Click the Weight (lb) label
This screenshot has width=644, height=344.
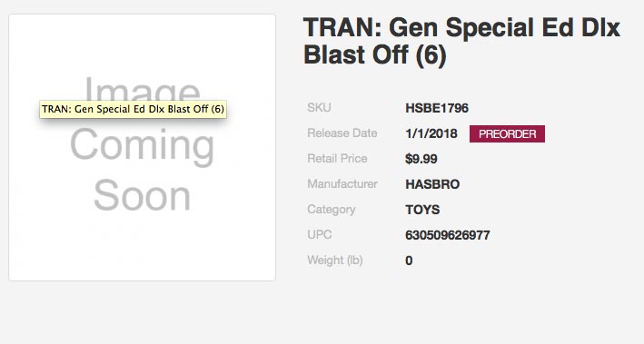click(335, 260)
